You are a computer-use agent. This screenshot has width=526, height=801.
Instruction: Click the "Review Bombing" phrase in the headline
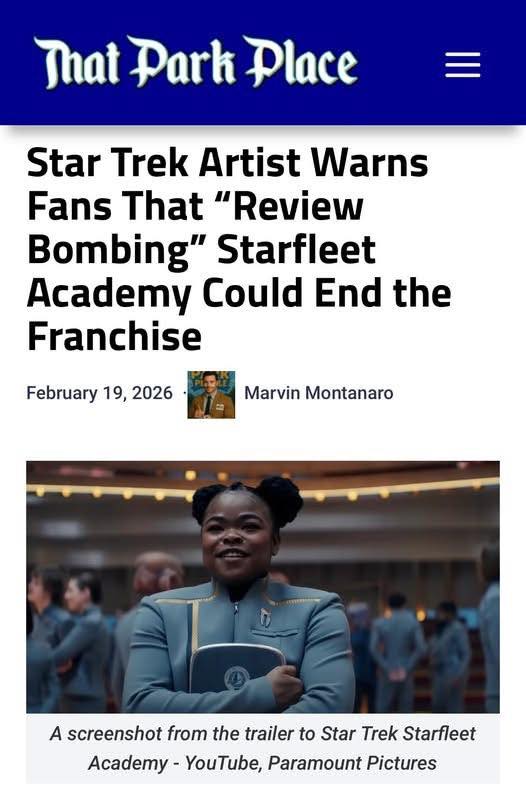[201, 228]
